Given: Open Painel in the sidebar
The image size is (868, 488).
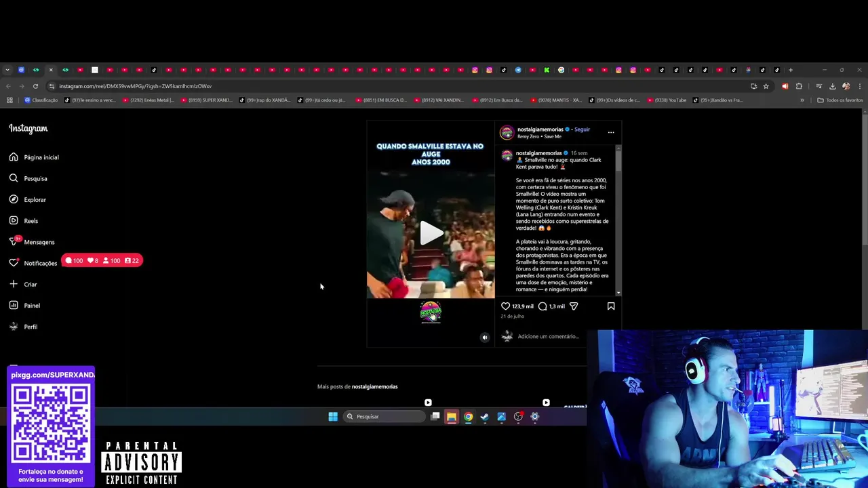Looking at the screenshot, I should click(24, 305).
